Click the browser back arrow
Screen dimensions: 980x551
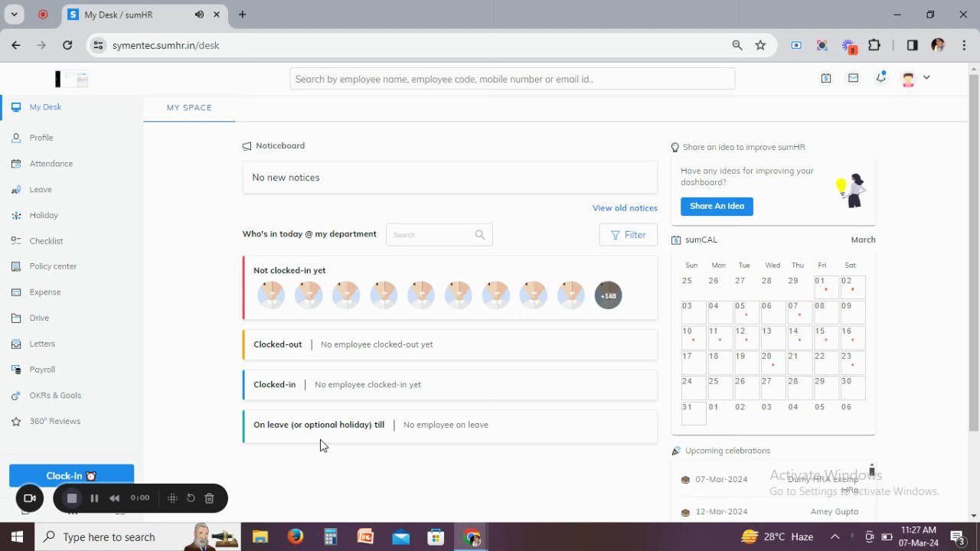(16, 45)
